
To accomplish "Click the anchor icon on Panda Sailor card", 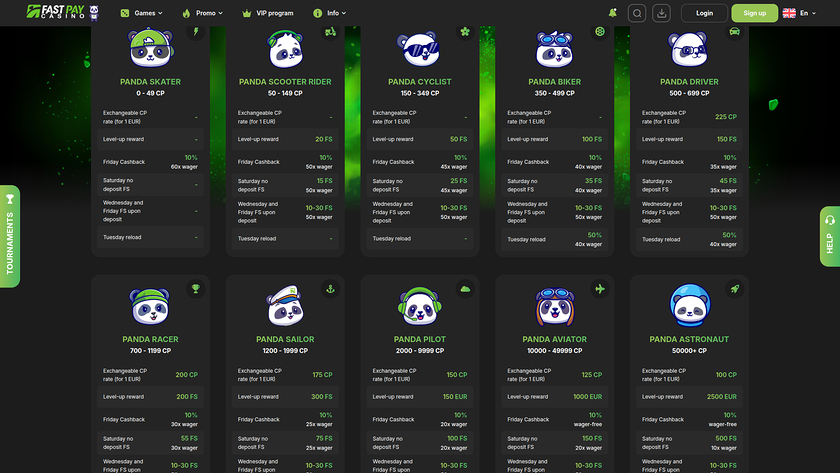I will coord(331,289).
